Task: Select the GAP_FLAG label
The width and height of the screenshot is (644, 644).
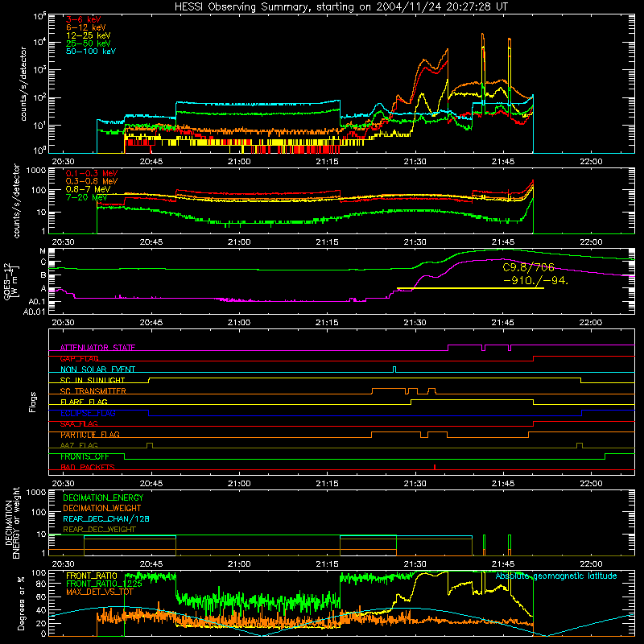Action: (79, 358)
